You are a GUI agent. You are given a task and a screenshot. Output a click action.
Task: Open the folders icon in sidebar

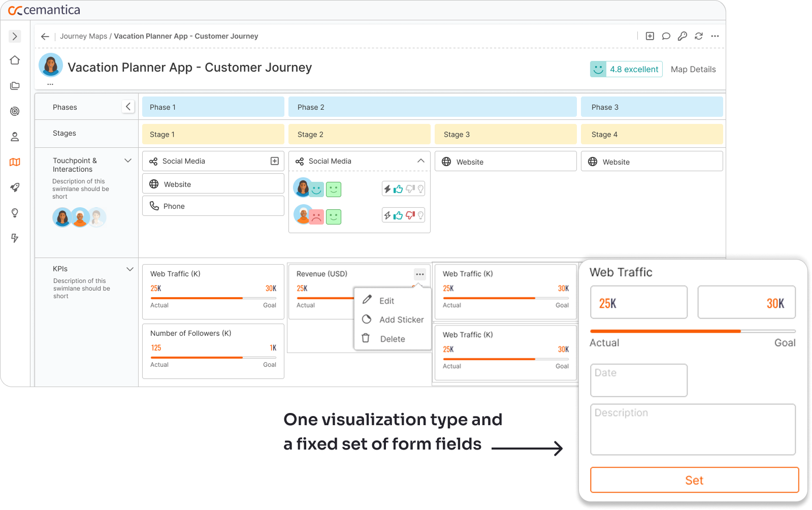(x=15, y=86)
